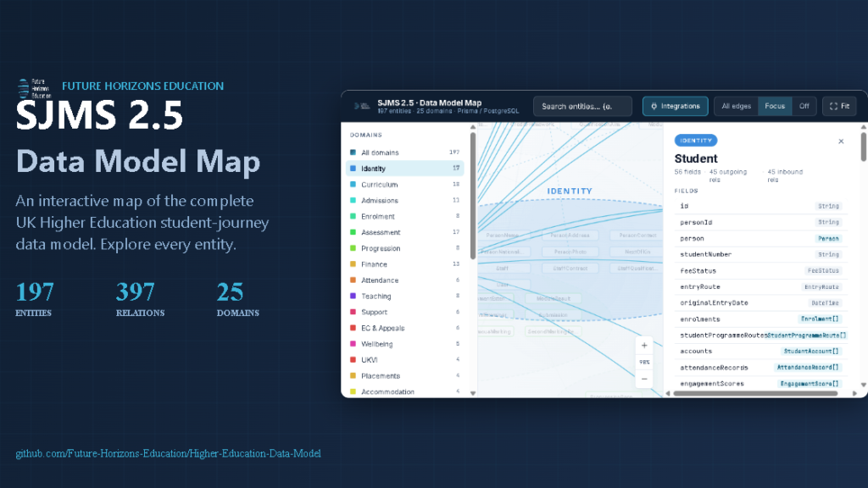Zoom in with the plus button
This screenshot has width=868, height=488.
click(644, 346)
